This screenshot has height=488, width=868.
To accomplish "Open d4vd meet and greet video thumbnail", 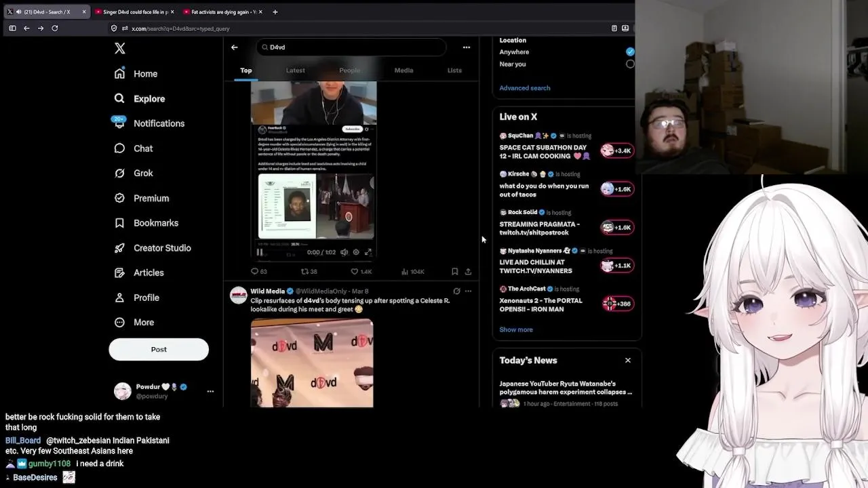I will pos(312,363).
